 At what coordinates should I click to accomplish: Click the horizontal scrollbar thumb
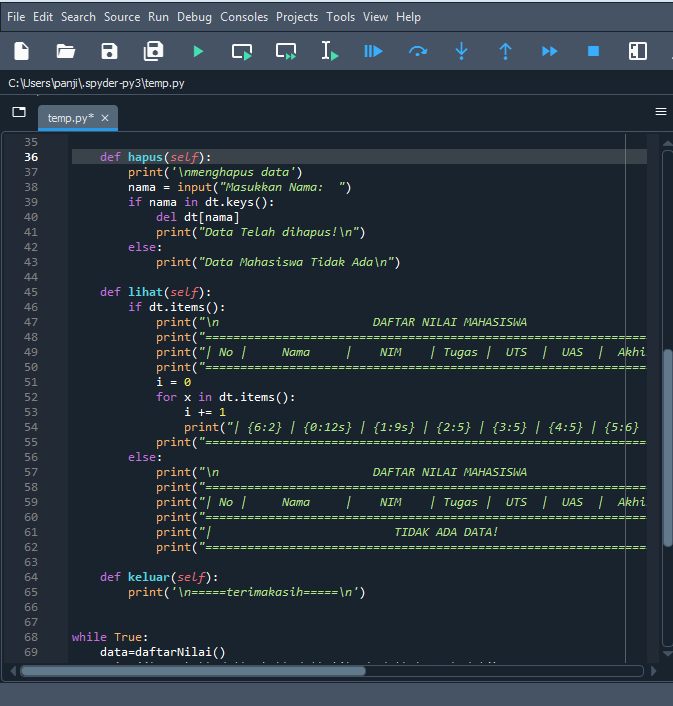pyautogui.click(x=194, y=671)
